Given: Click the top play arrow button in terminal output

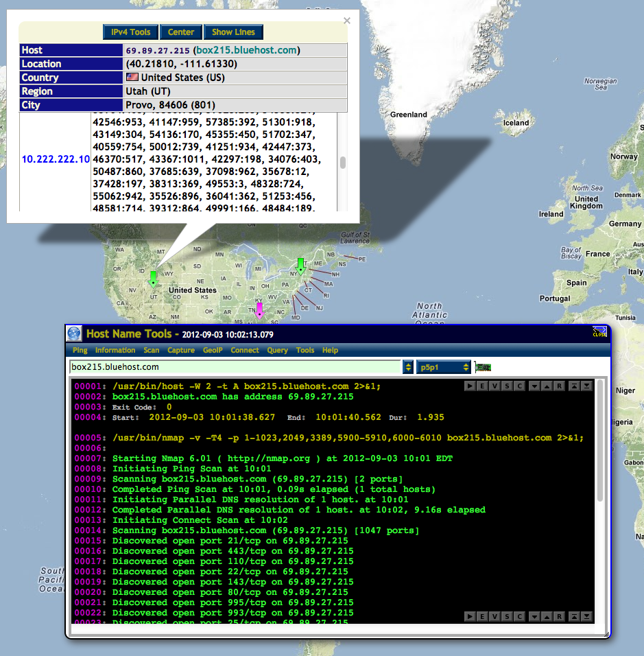Looking at the screenshot, I should coord(470,386).
